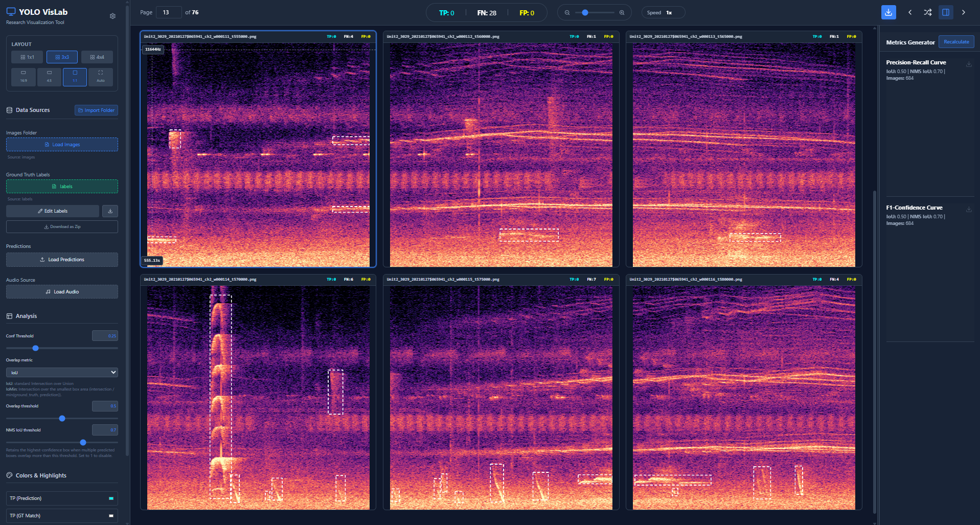Expand TP (Prediction) color setting
This screenshot has width=980, height=525.
[62, 498]
